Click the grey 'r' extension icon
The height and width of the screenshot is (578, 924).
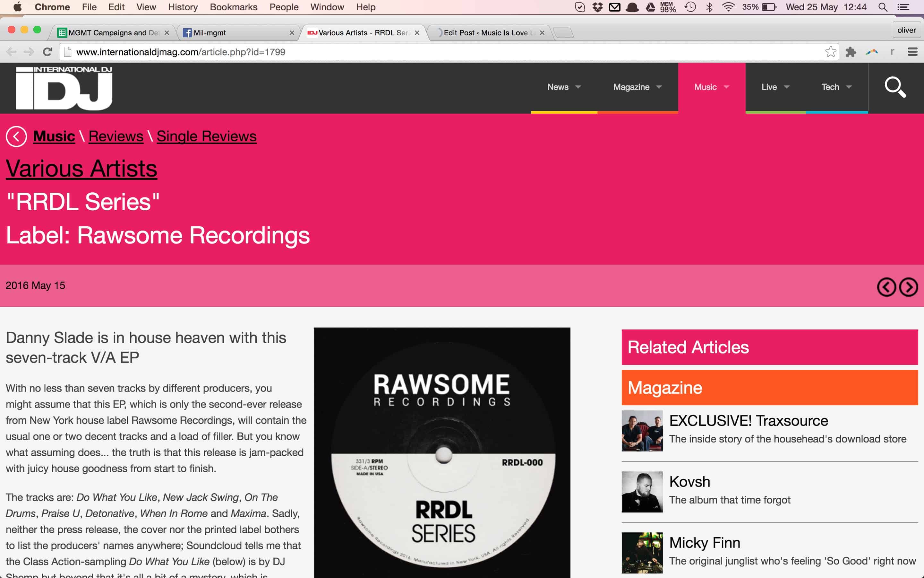pyautogui.click(x=892, y=52)
